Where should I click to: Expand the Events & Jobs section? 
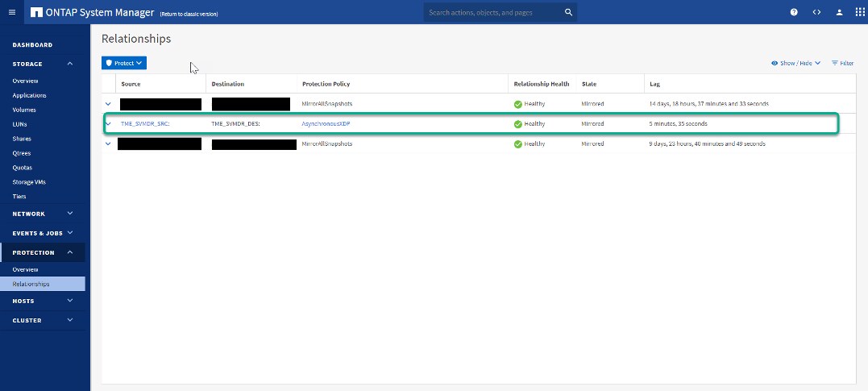tap(70, 233)
